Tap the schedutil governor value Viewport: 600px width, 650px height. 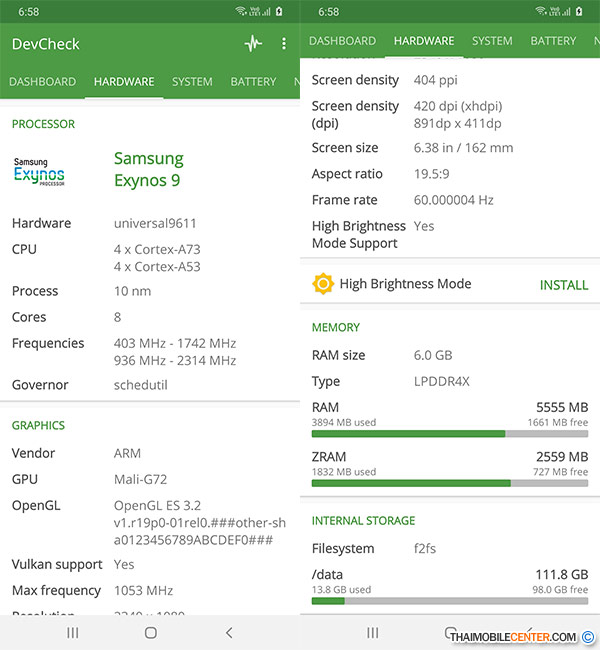point(141,385)
